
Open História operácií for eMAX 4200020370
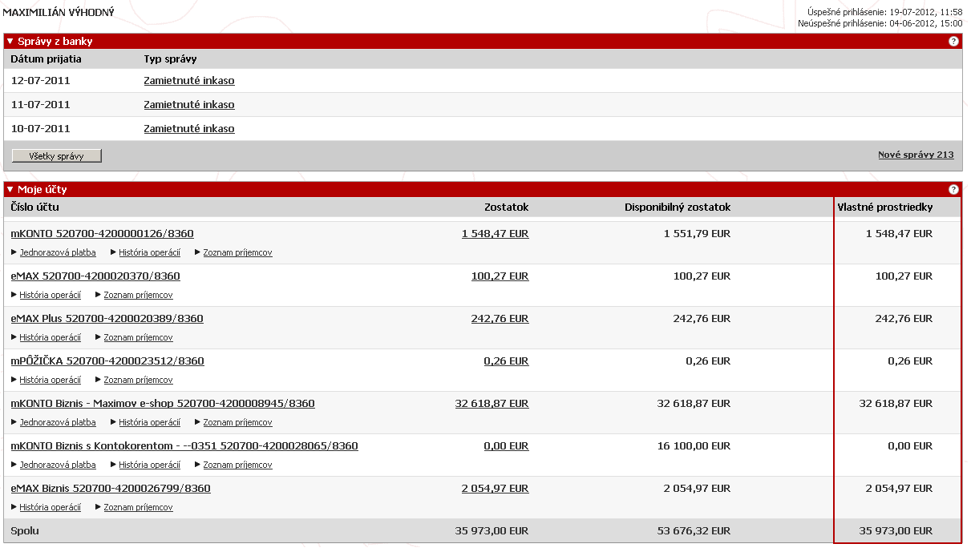click(50, 296)
